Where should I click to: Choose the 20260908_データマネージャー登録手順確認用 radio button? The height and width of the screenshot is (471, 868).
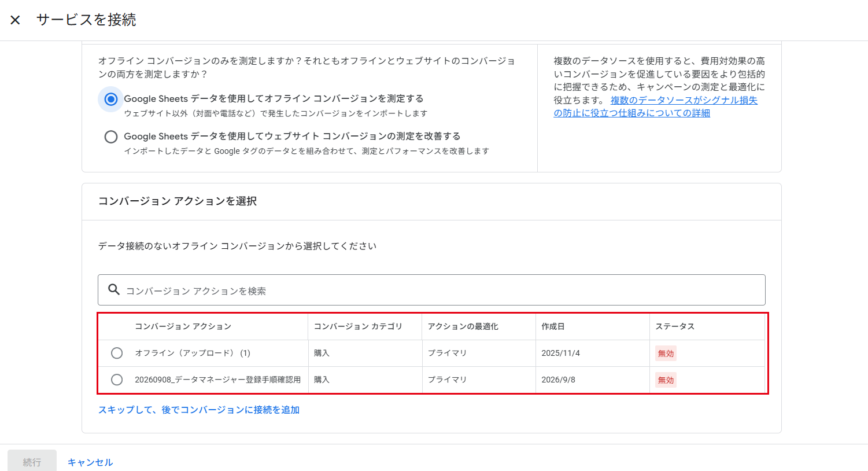click(x=117, y=380)
